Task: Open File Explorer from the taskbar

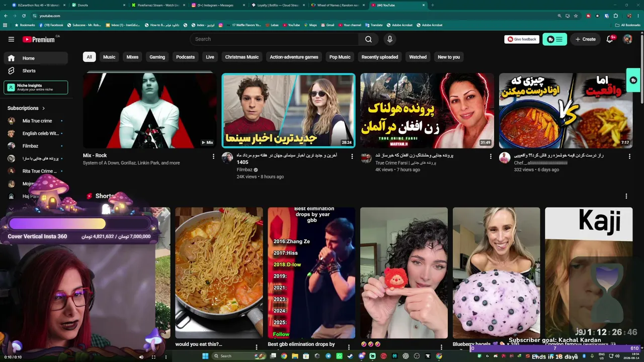Action: (295, 356)
